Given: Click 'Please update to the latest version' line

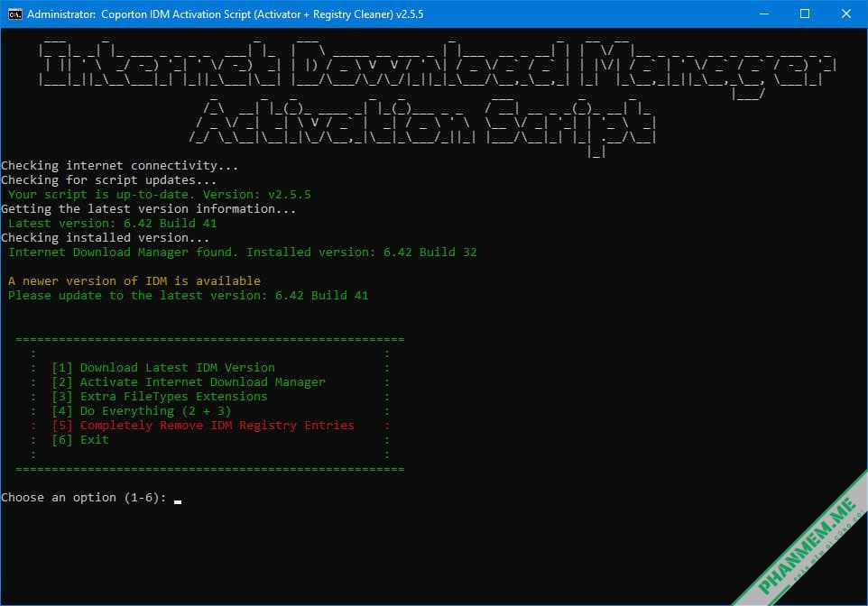Looking at the screenshot, I should pyautogui.click(x=189, y=295).
